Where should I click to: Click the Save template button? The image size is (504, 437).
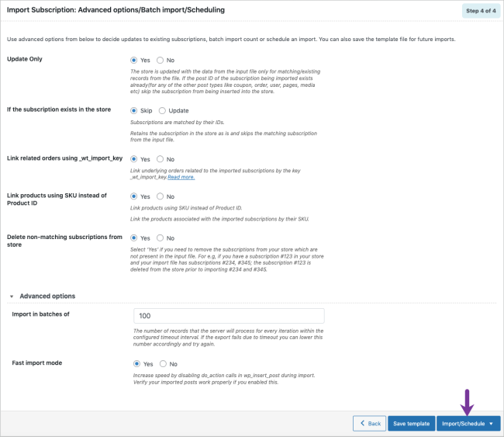point(412,424)
